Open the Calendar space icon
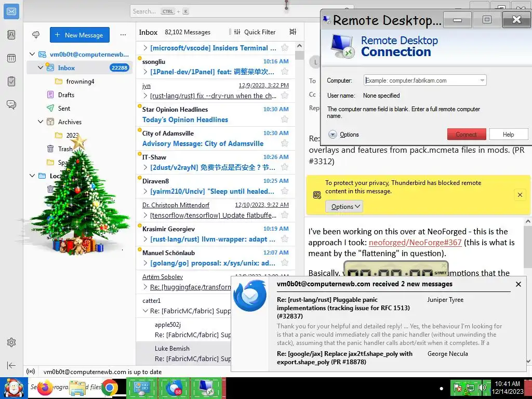 click(11, 58)
